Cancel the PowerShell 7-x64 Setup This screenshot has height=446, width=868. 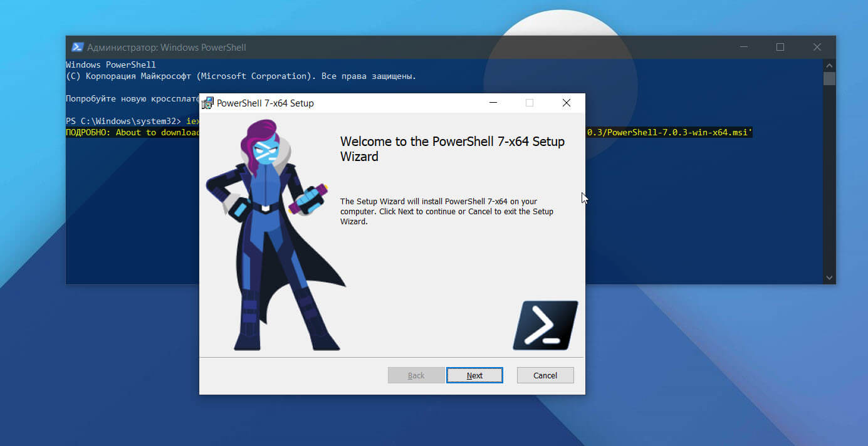(545, 375)
